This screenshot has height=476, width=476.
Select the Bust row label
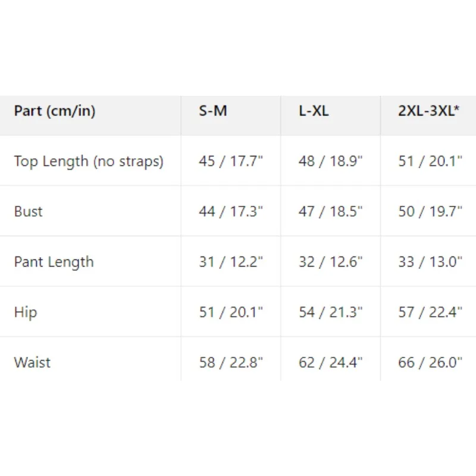[x=29, y=212]
